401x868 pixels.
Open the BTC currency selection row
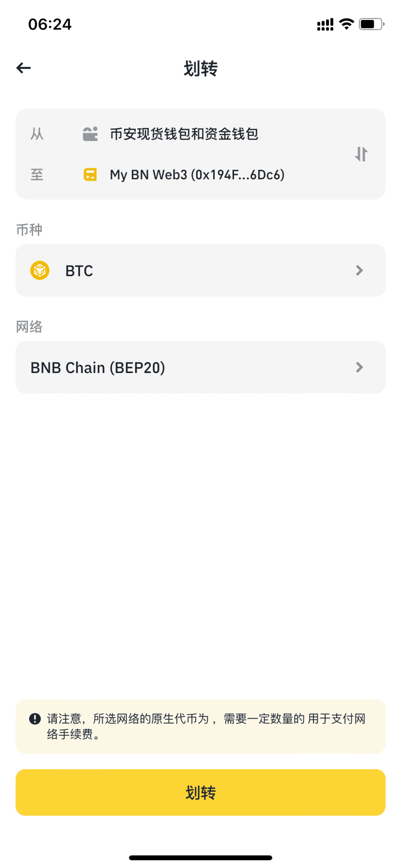200,270
